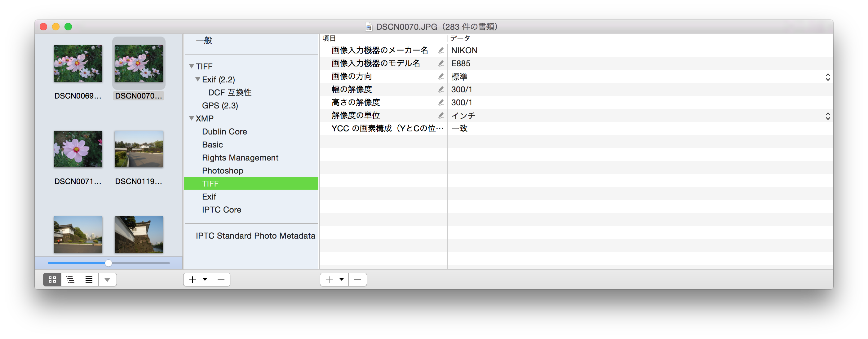Select the DCF 互換性 category

pyautogui.click(x=230, y=92)
